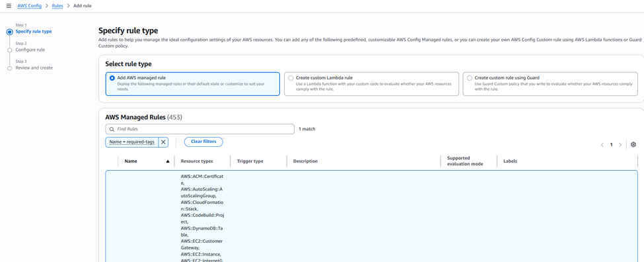Click the search magnifier icon
Screen dimensions: 644x262
(x=112, y=129)
